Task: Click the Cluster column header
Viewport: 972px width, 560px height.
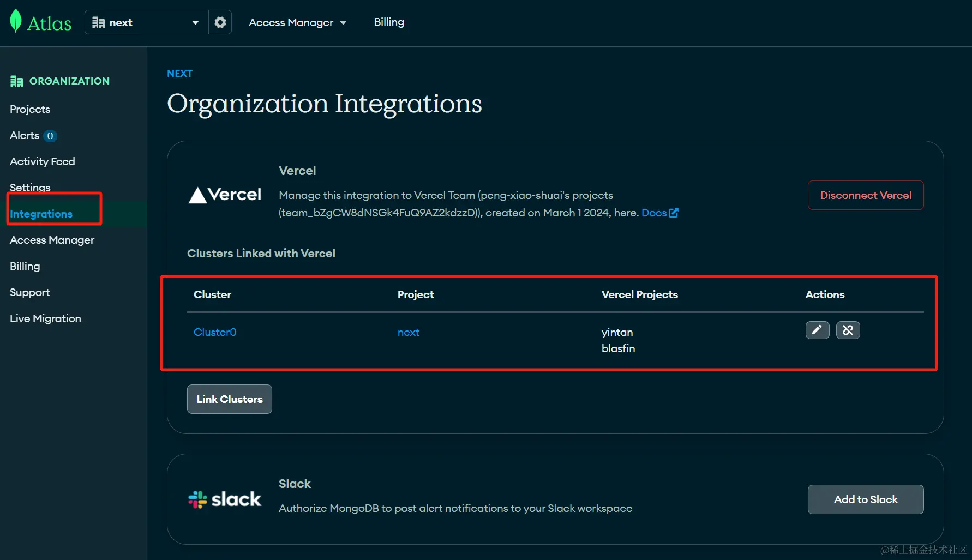Action: click(212, 294)
